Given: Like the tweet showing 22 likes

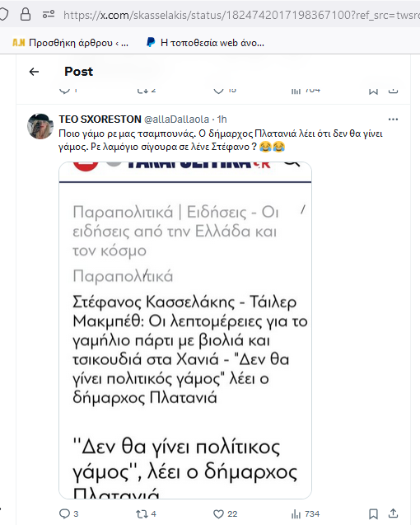Looking at the screenshot, I should click(x=218, y=514).
